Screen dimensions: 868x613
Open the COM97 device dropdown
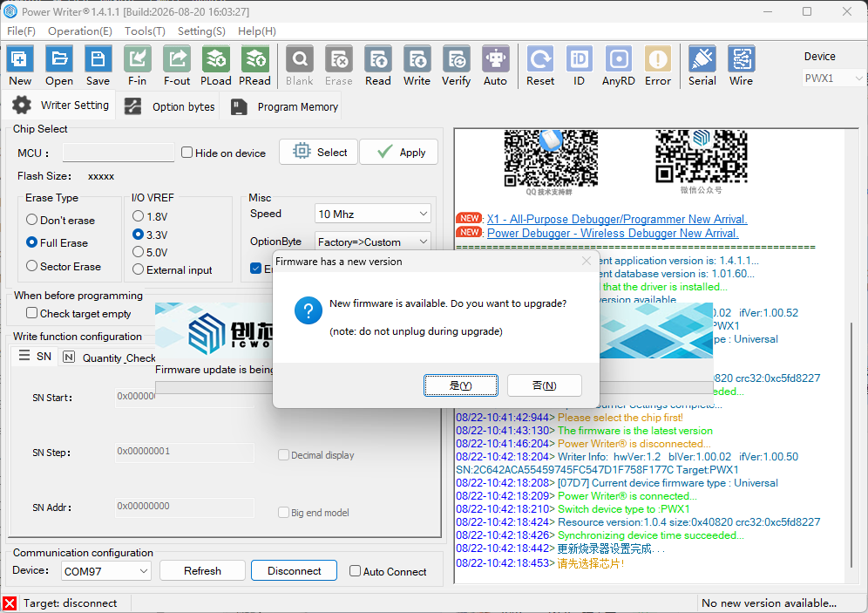tap(105, 571)
